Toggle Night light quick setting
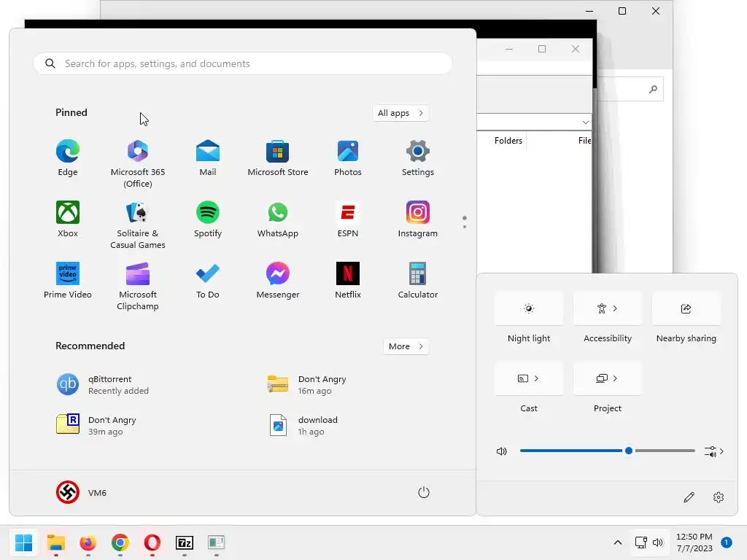 pyautogui.click(x=529, y=308)
